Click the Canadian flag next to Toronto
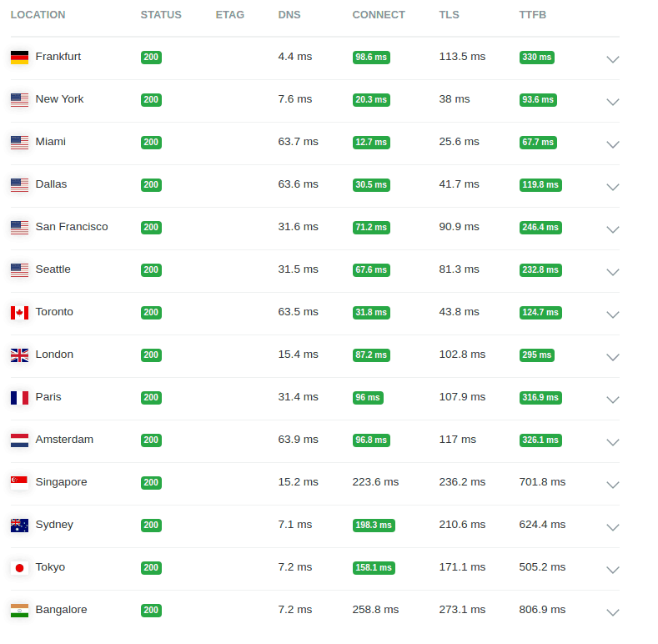Image resolution: width=658 pixels, height=644 pixels. point(19,312)
